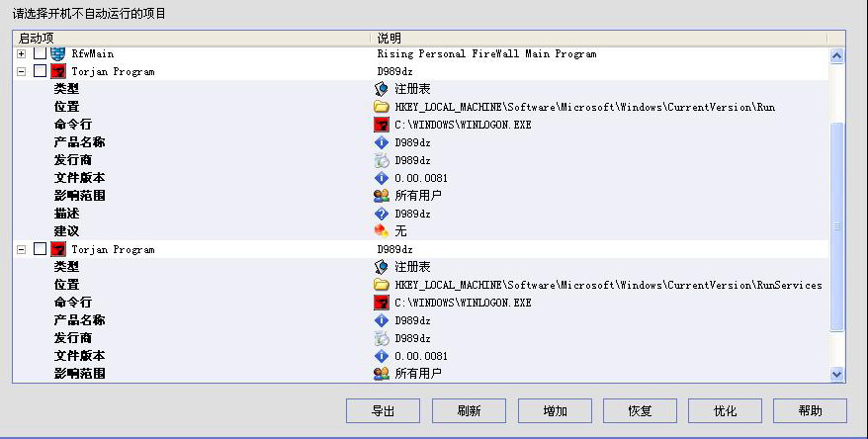
Task: Click the publisher icon in the second 发行商 row
Action: (382, 338)
